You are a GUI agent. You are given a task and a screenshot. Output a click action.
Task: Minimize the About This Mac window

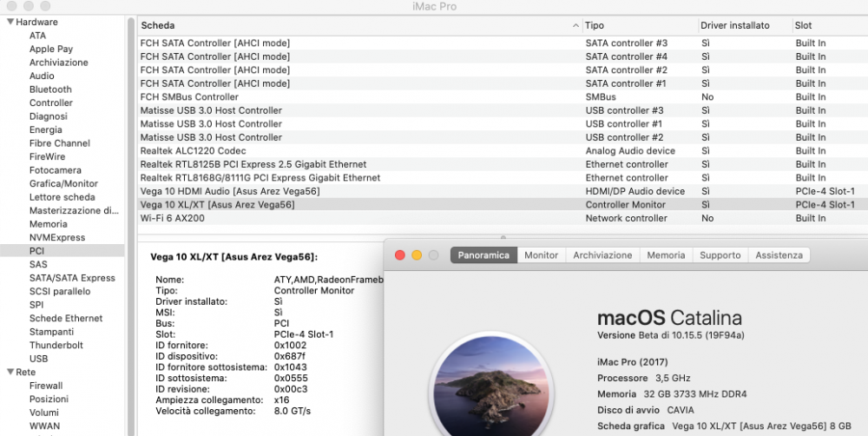coord(417,254)
